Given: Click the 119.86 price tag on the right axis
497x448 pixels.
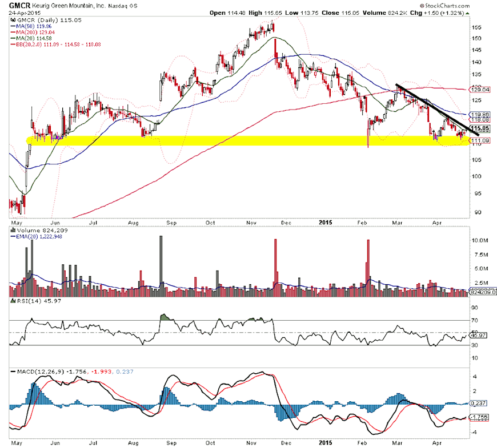Looking at the screenshot, I should (x=480, y=115).
